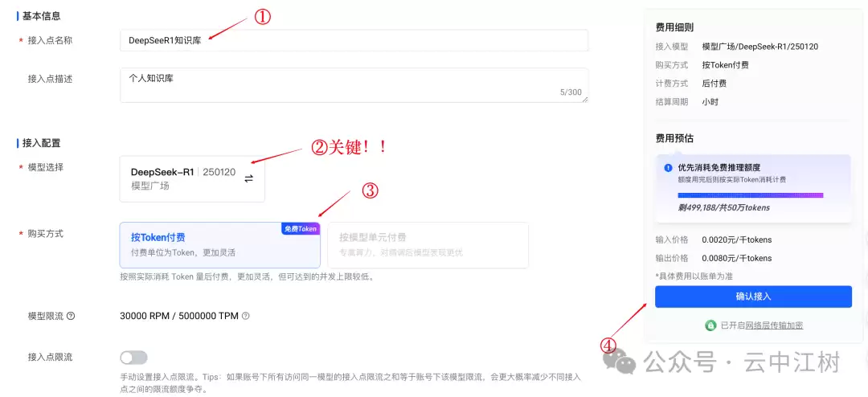
Task: Click 0.0020元/千tokens input price
Action: 737,240
